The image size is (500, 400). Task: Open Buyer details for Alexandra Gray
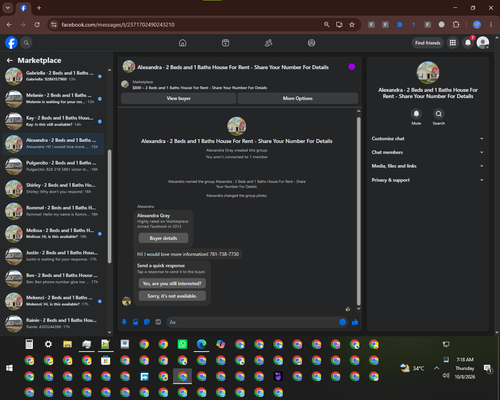click(x=163, y=238)
